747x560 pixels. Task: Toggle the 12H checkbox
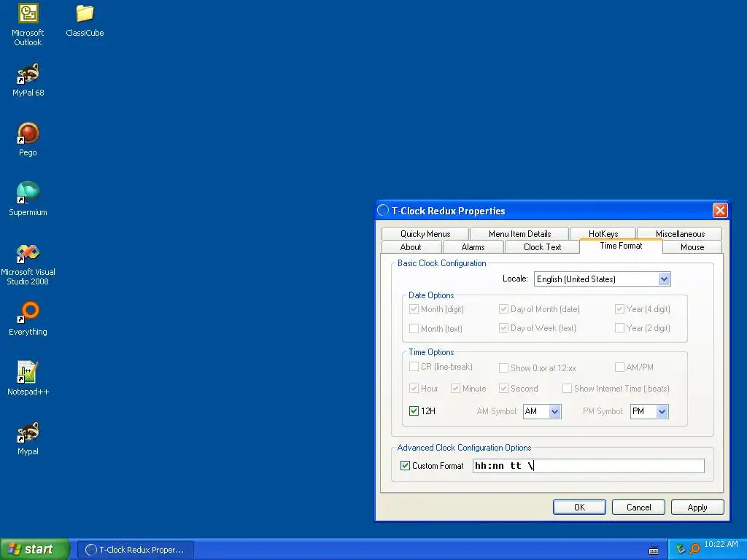click(x=414, y=411)
